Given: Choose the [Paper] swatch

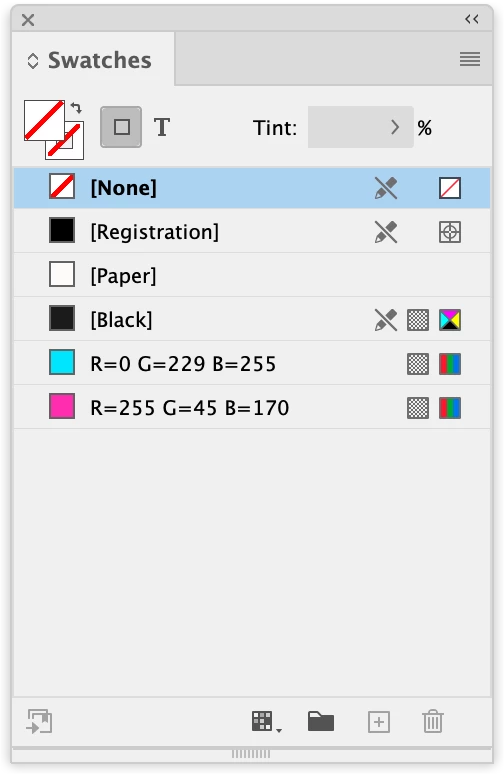Looking at the screenshot, I should [252, 275].
